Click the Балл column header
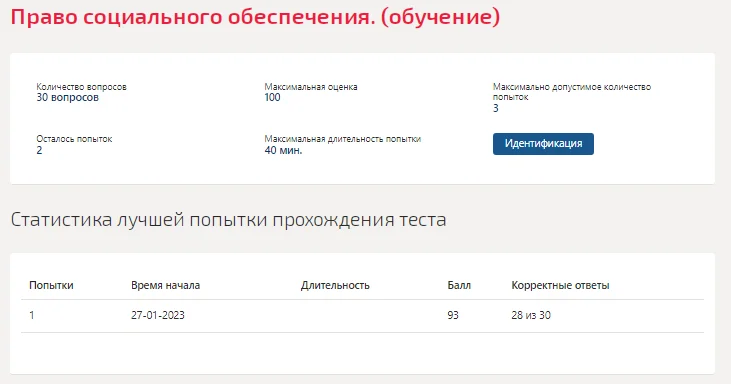 pos(459,285)
